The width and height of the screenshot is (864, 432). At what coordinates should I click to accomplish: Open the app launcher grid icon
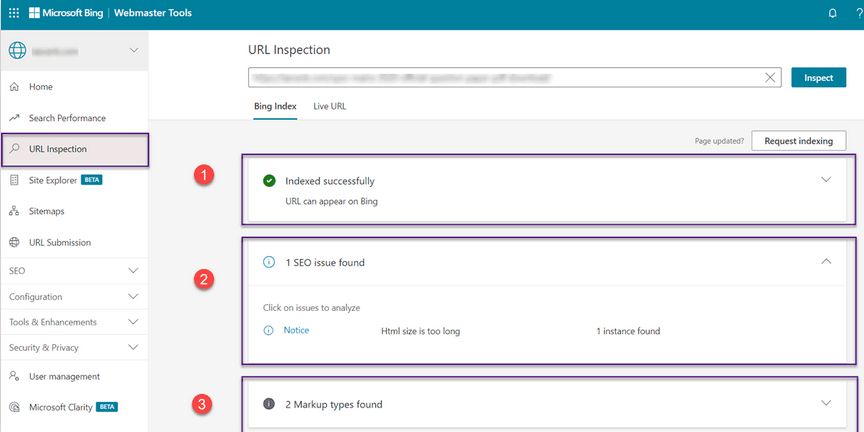coord(14,13)
